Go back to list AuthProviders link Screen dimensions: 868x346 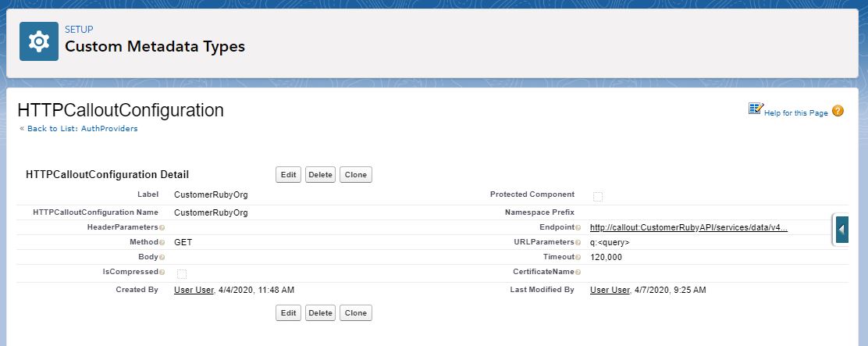[x=83, y=128]
